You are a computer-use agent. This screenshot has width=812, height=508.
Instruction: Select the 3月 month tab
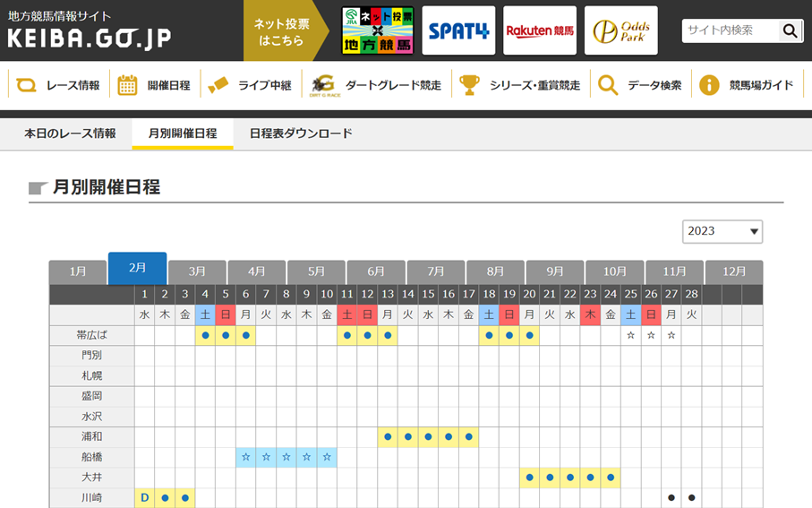tap(197, 272)
